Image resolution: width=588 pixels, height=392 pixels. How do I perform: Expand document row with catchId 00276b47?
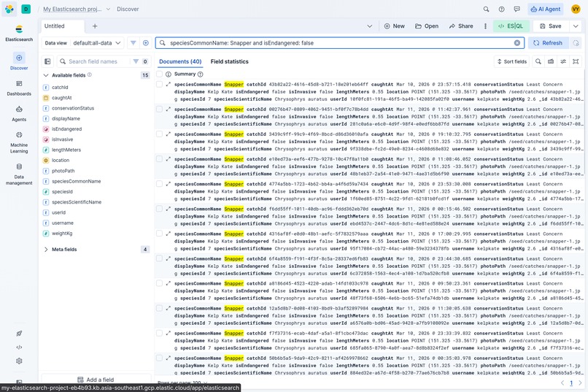(169, 109)
